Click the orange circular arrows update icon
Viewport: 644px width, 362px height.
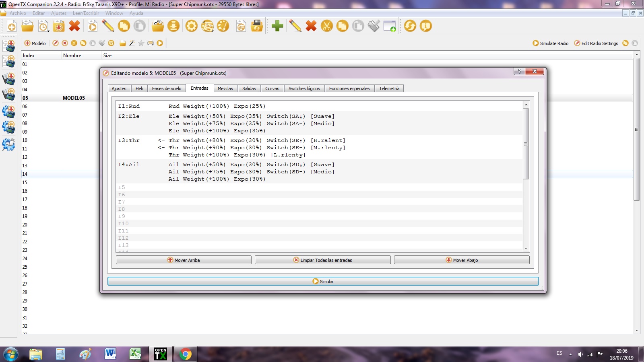pos(410,27)
